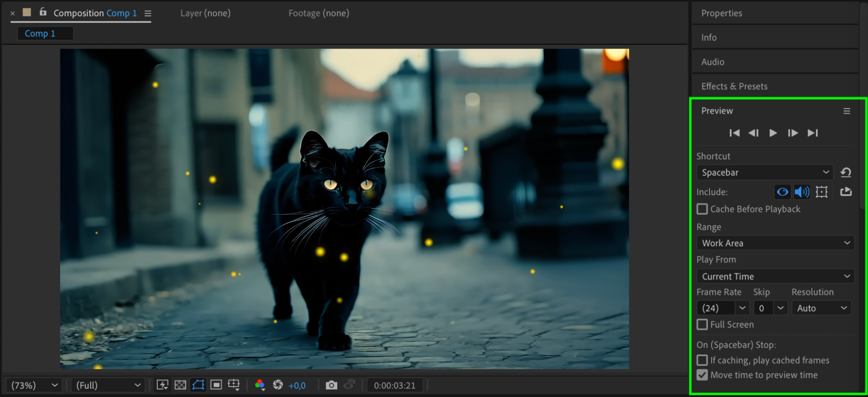Click the reset exposure icon
868x397 pixels.
(x=278, y=385)
